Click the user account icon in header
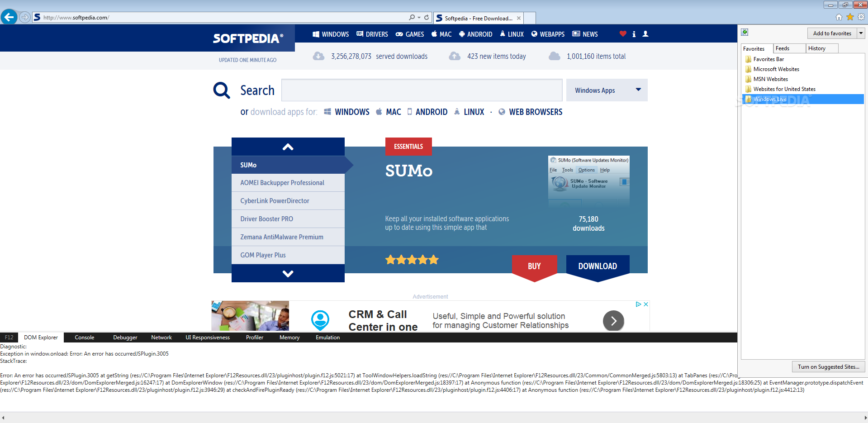 click(645, 33)
